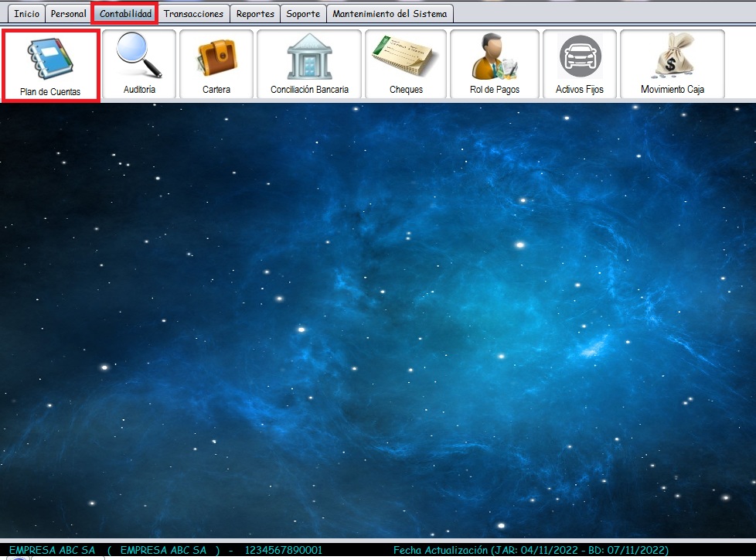Click the 1234567890001 number in status bar
The width and height of the screenshot is (756, 560).
pos(283,550)
